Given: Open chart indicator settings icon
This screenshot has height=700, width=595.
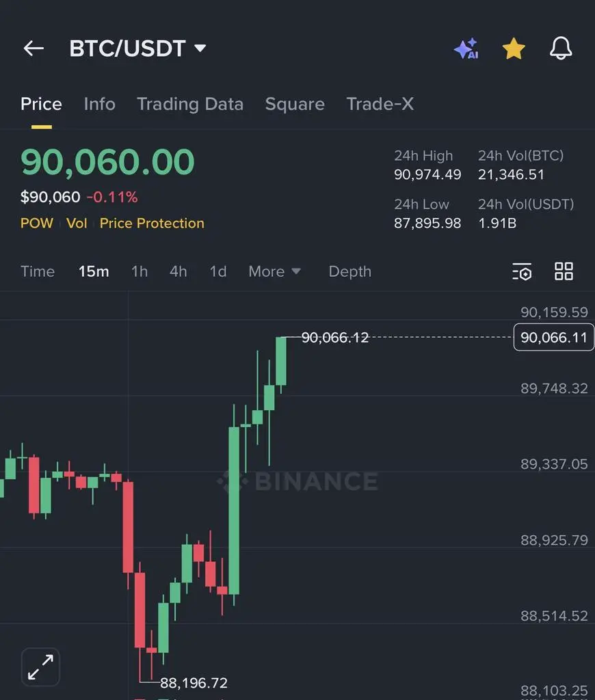Looking at the screenshot, I should [522, 271].
